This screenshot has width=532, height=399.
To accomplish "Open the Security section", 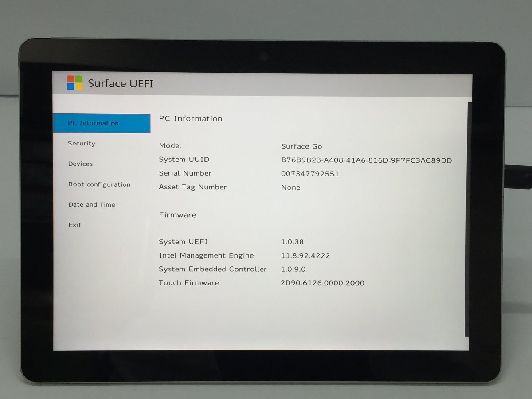I will tap(82, 144).
